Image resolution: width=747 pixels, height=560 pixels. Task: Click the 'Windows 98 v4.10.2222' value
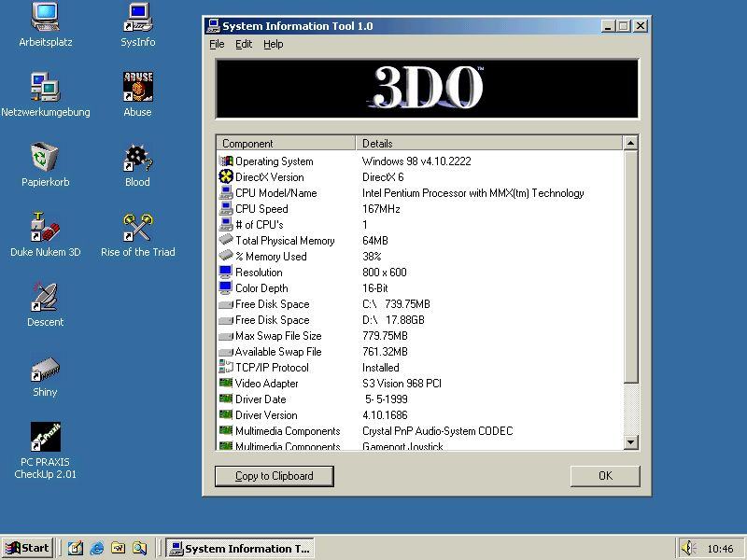[x=416, y=161]
